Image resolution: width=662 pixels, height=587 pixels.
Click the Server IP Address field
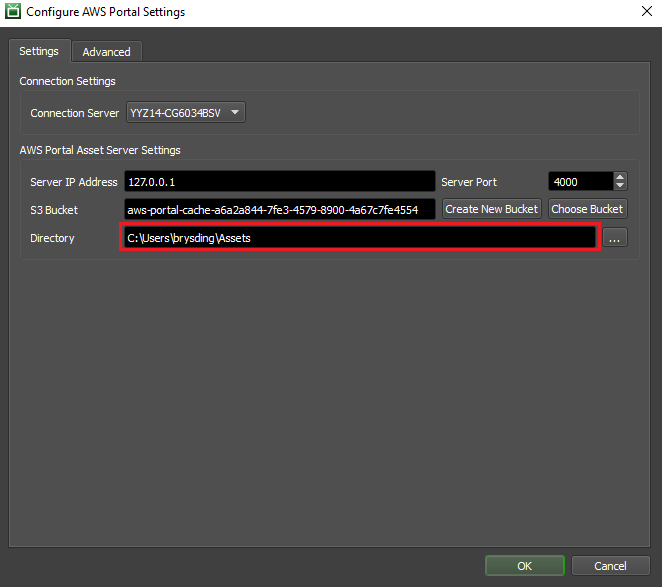[279, 182]
